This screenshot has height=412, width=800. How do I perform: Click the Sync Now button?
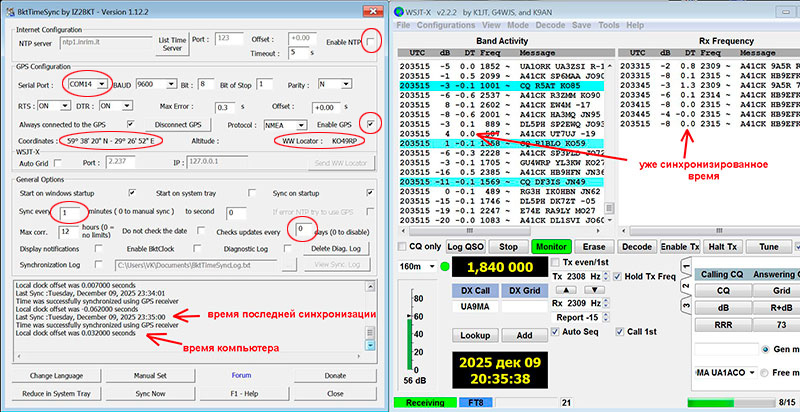[x=150, y=394]
